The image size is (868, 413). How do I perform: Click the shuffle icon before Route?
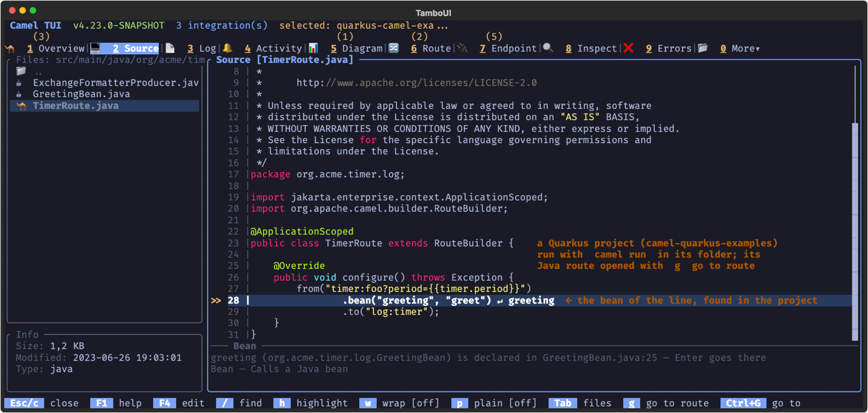pyautogui.click(x=394, y=48)
